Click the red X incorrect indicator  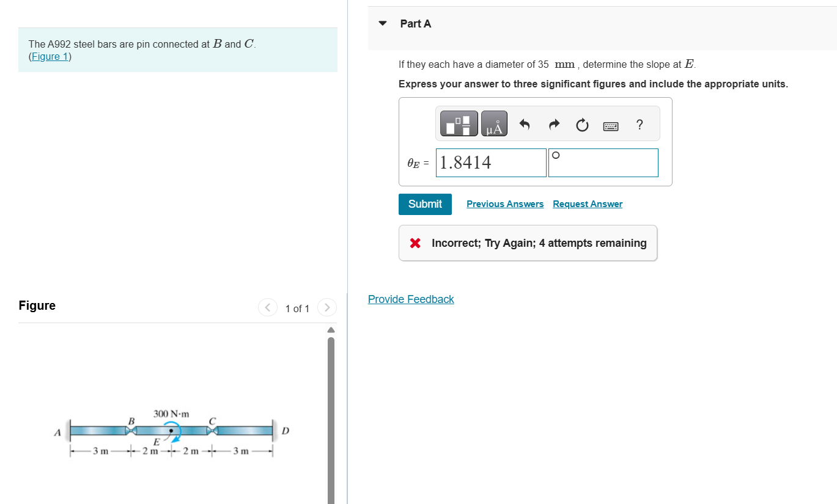coord(415,243)
